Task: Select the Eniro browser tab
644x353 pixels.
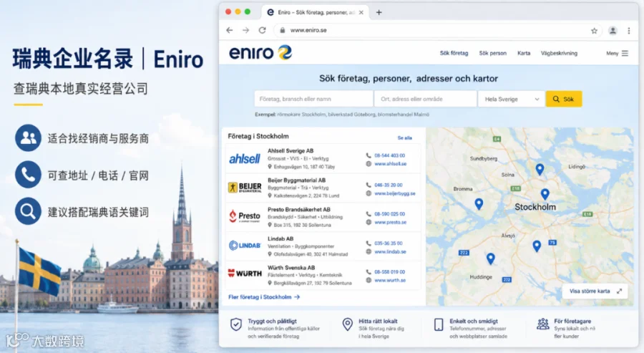Action: tap(315, 12)
